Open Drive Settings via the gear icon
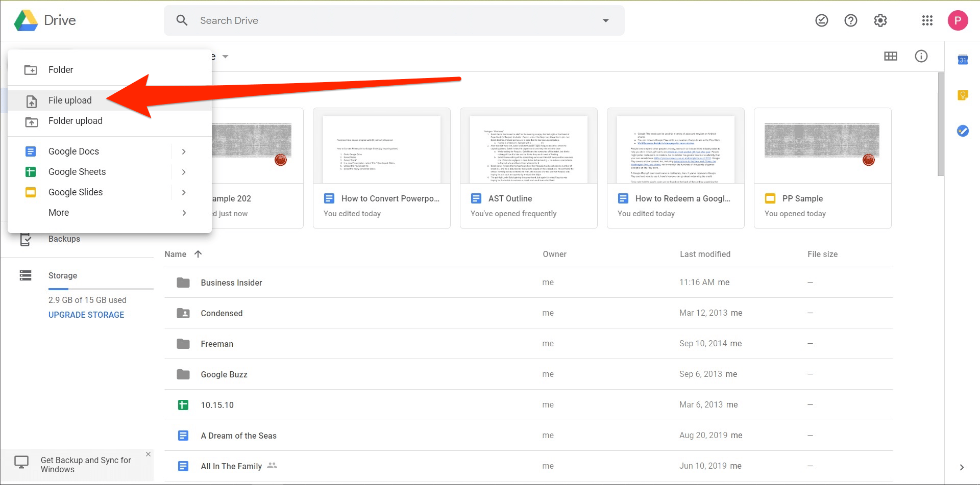This screenshot has height=485, width=980. click(x=880, y=20)
